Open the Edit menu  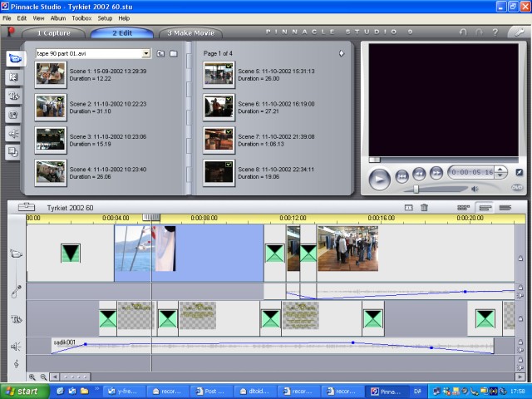(x=22, y=18)
